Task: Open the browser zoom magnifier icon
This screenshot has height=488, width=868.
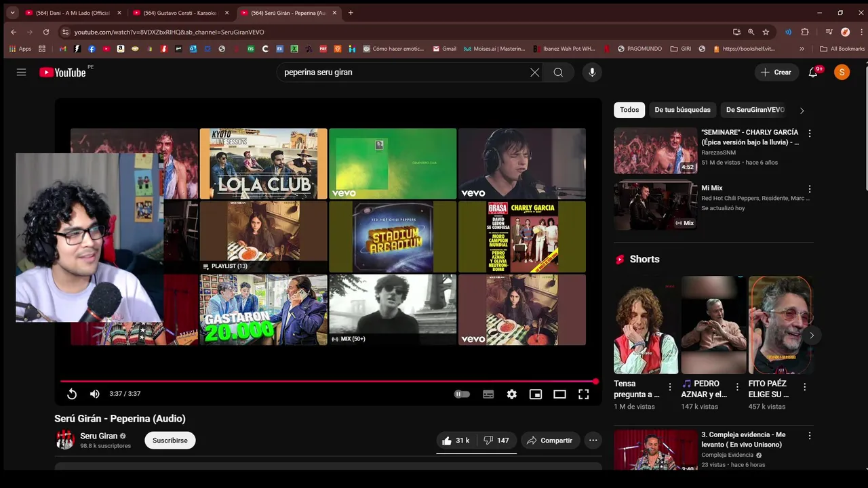Action: 751,32
